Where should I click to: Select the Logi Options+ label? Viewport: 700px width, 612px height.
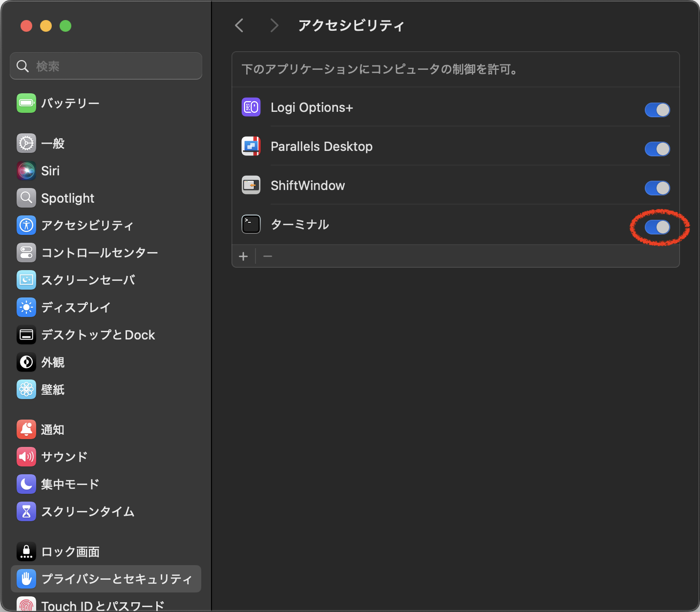(312, 107)
